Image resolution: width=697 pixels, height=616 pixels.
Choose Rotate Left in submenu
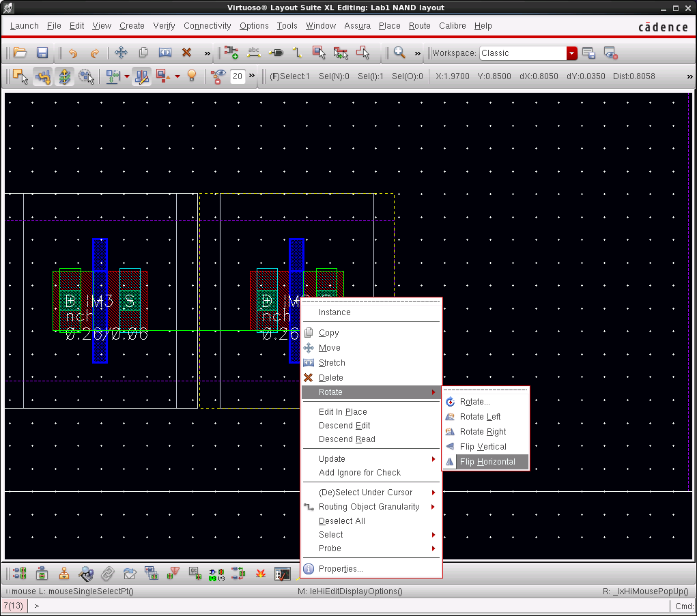486,417
